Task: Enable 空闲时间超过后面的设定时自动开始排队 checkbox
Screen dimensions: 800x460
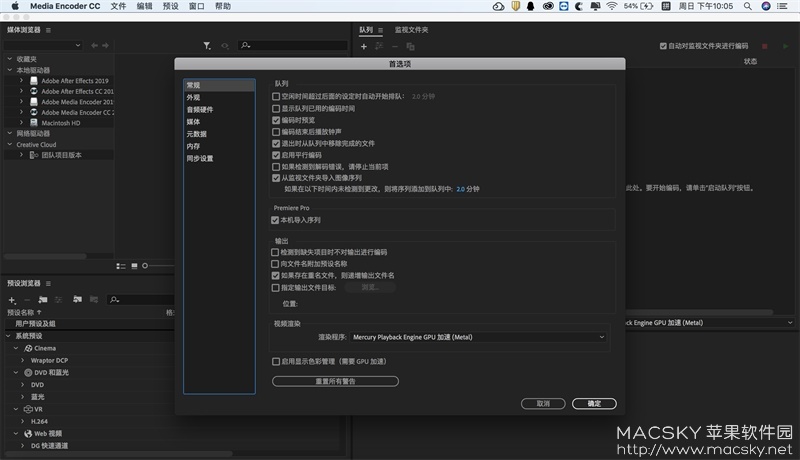Action: (x=276, y=96)
